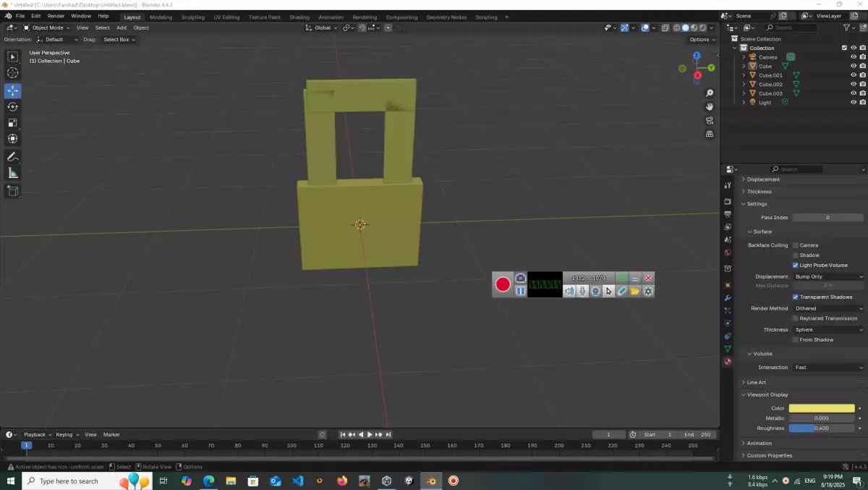The width and height of the screenshot is (868, 490).
Task: Enable Backface Culling Shadow checkbox
Action: point(796,255)
